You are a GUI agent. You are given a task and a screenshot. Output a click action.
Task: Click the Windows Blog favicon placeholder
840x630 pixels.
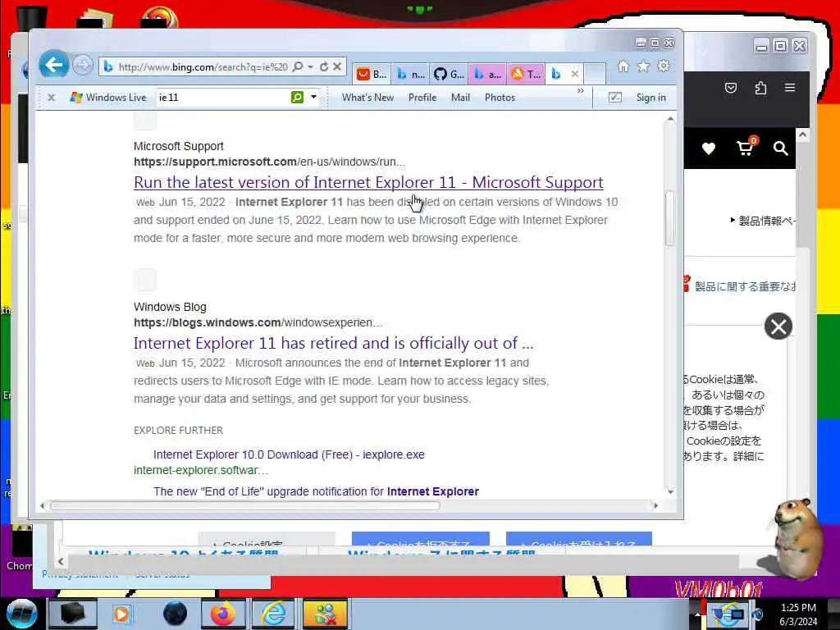tap(145, 280)
